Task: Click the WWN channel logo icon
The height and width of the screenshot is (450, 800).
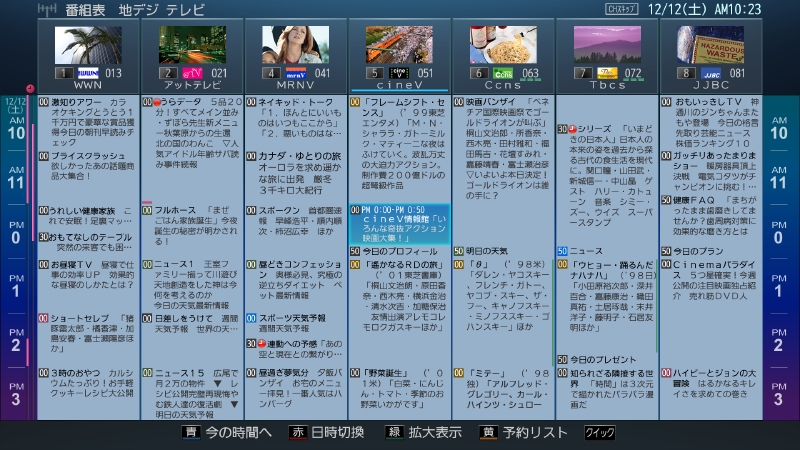Action: click(x=85, y=72)
